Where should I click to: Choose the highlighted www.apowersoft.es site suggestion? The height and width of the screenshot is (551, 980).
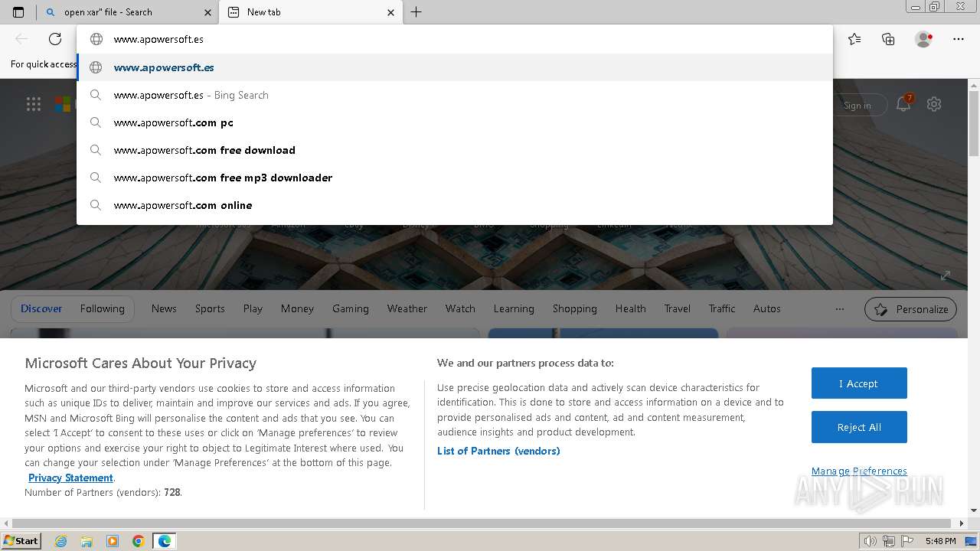(x=455, y=67)
